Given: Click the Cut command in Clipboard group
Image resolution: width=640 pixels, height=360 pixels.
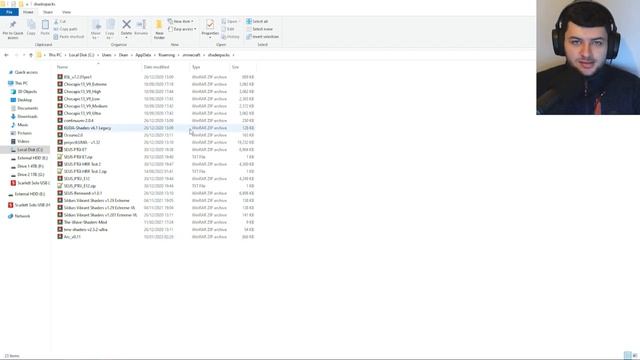Looking at the screenshot, I should 60,21.
